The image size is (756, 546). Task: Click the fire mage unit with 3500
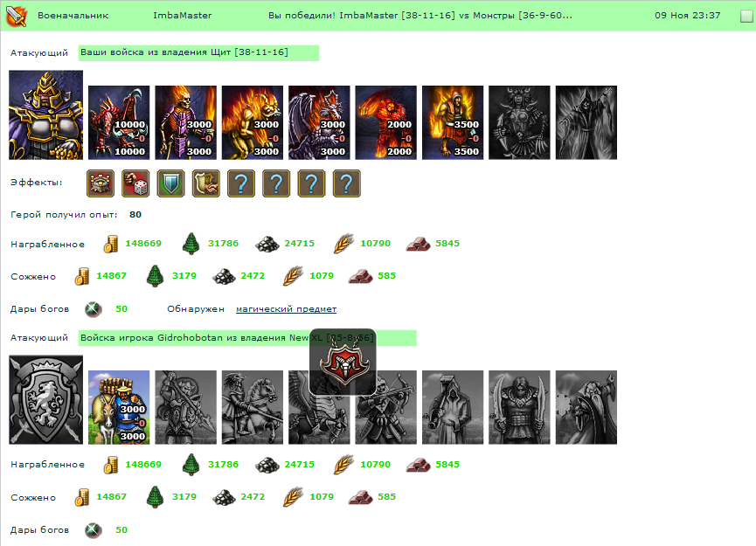coord(453,122)
